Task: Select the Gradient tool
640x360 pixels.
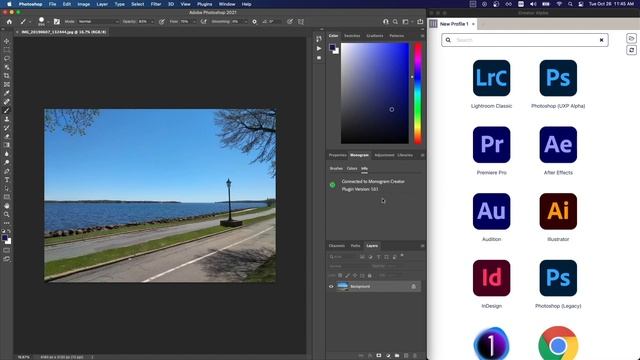Action: point(7,145)
